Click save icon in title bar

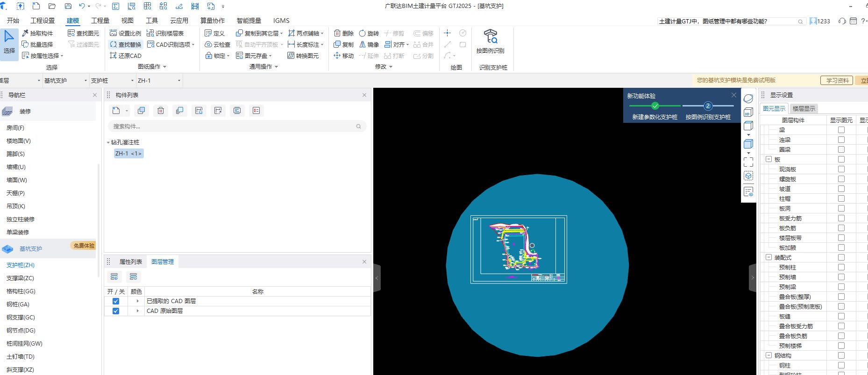[68, 6]
